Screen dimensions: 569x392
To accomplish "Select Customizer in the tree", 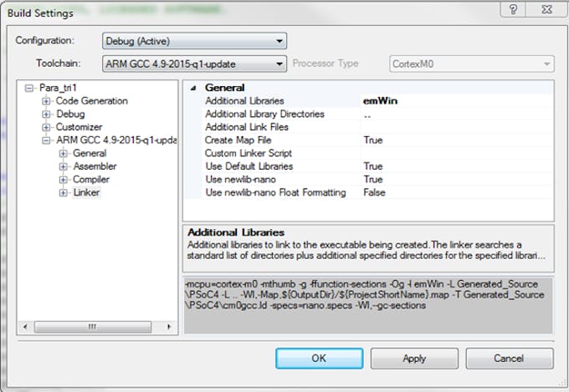I will tap(79, 127).
